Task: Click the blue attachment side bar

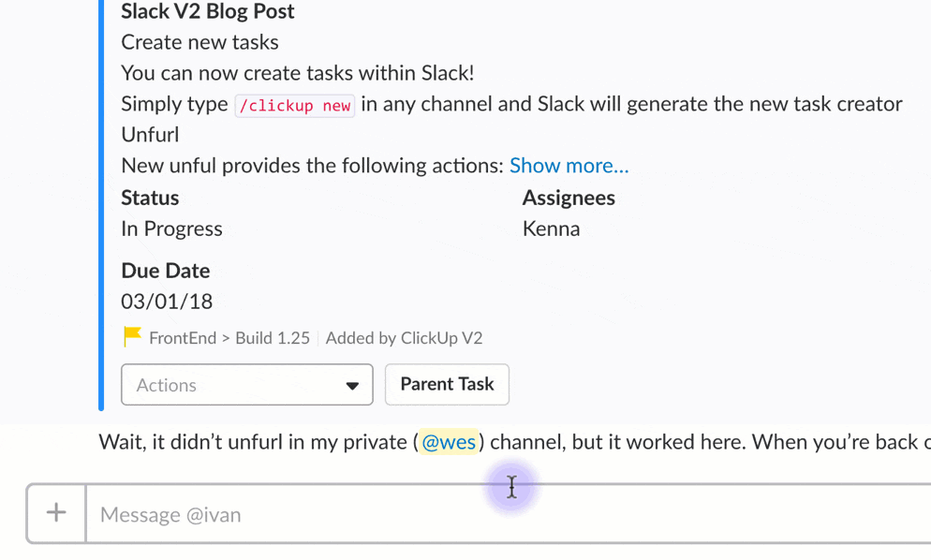Action: tap(101, 206)
